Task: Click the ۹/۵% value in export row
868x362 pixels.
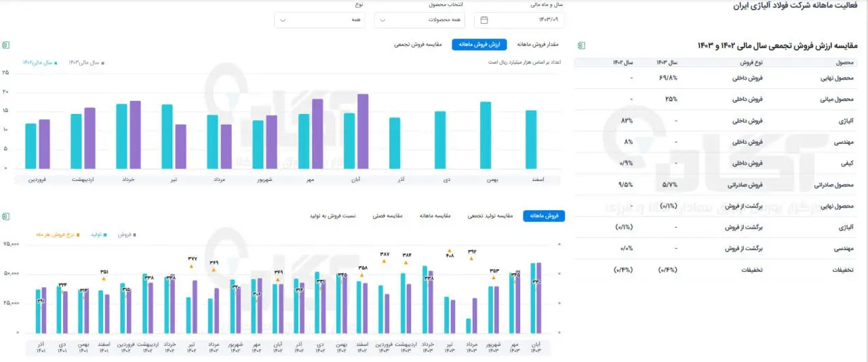Action: pos(625,184)
